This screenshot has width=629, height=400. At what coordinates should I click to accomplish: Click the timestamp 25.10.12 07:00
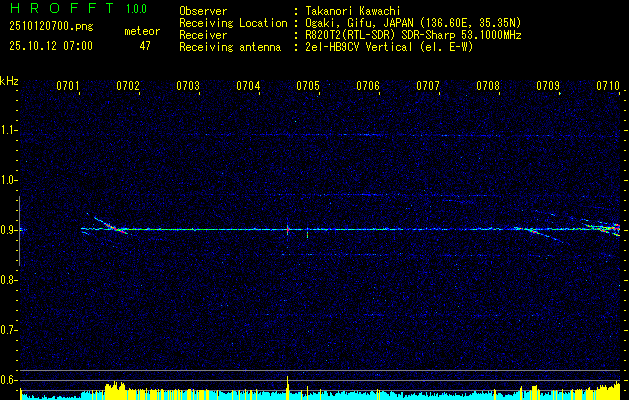pos(51,46)
